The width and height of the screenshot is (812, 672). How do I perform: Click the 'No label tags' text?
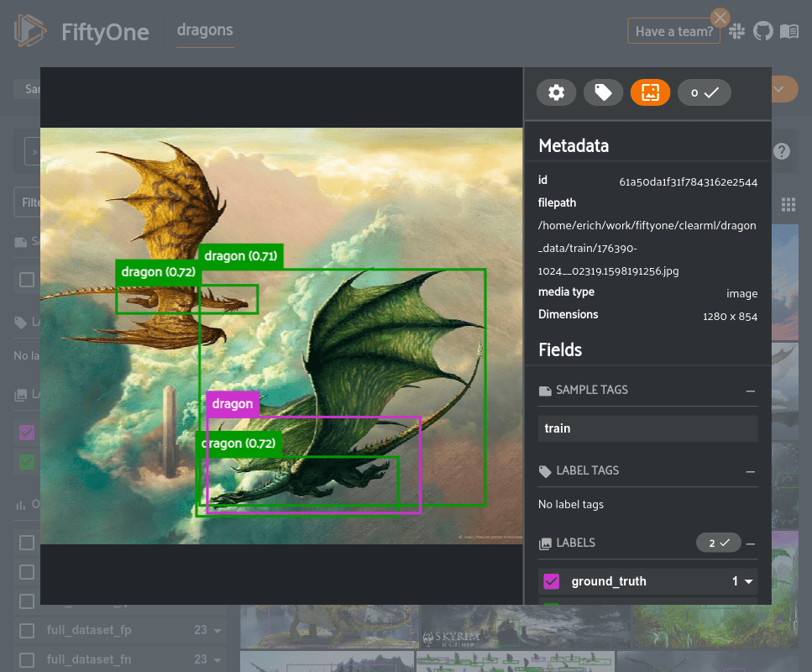[571, 505]
